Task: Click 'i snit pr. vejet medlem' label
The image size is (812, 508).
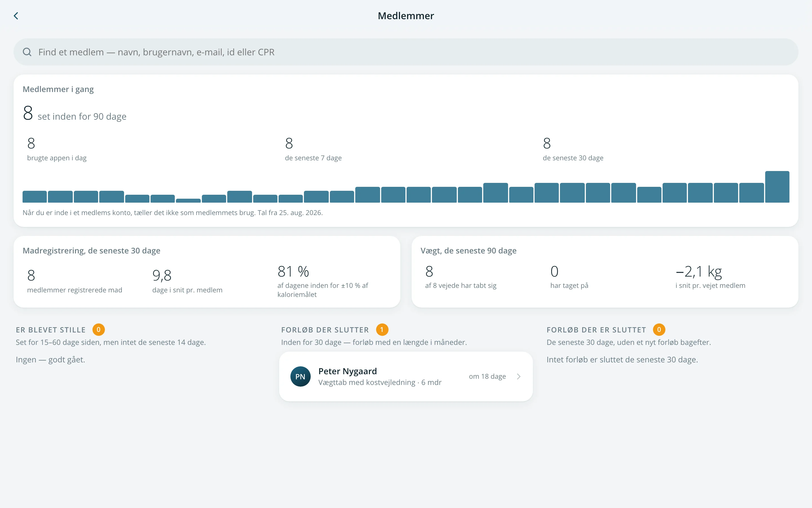Action: tap(710, 286)
